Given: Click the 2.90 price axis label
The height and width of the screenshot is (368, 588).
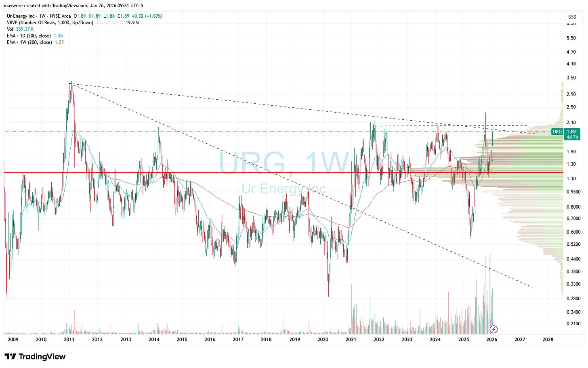Looking at the screenshot, I should [571, 94].
